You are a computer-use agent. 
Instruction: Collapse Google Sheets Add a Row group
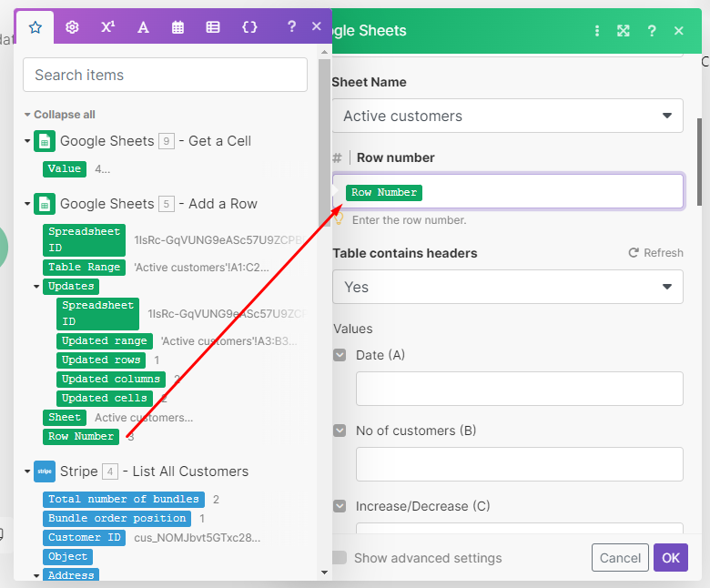pyautogui.click(x=27, y=204)
